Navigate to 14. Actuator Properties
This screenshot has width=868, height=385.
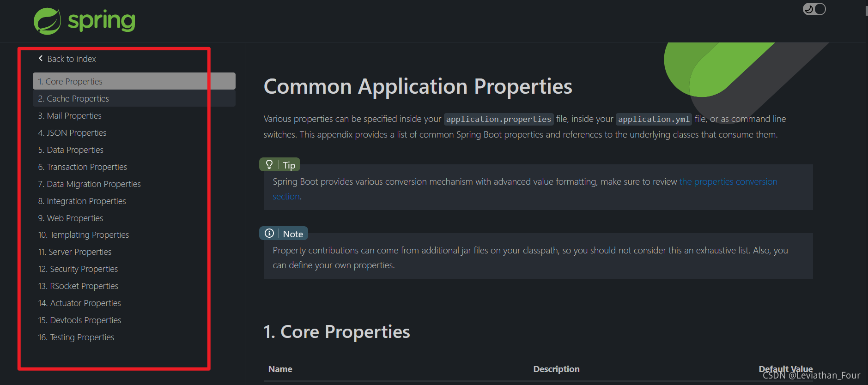[79, 303]
